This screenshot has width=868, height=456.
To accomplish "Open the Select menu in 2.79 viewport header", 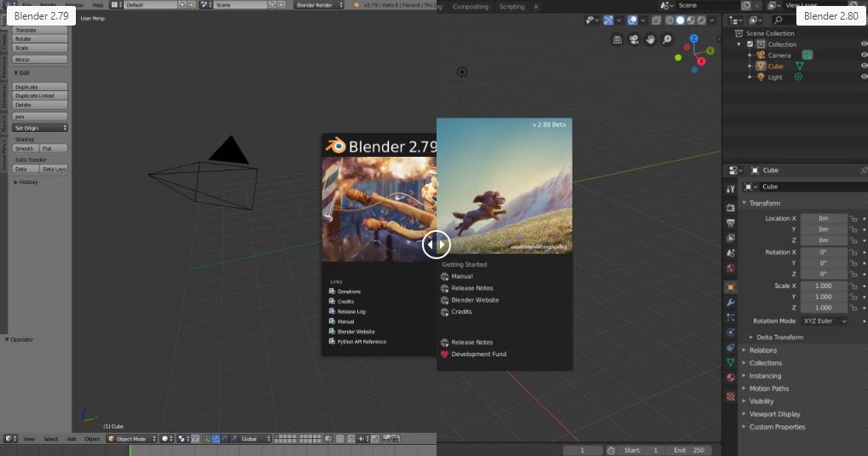I will point(50,439).
